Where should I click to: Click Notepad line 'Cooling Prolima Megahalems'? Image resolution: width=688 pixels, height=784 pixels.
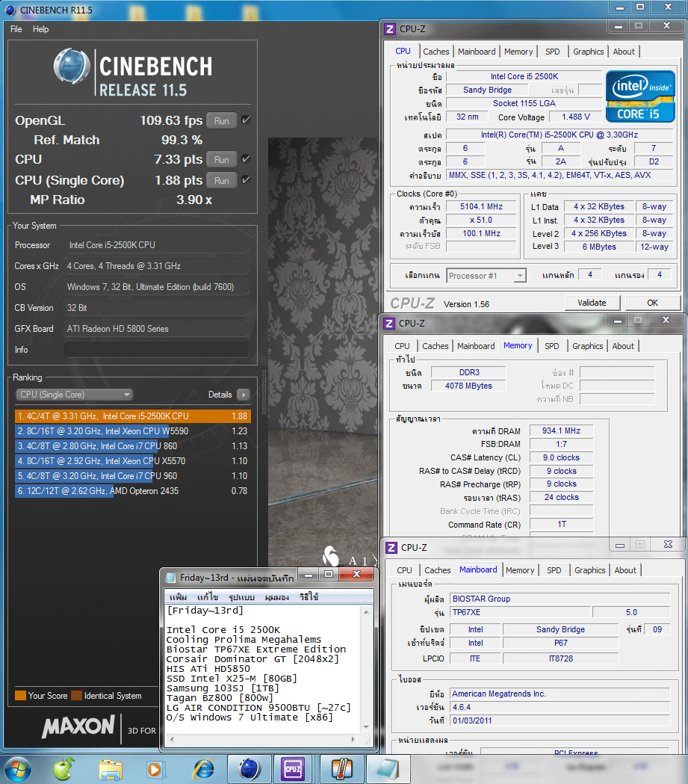pos(244,640)
